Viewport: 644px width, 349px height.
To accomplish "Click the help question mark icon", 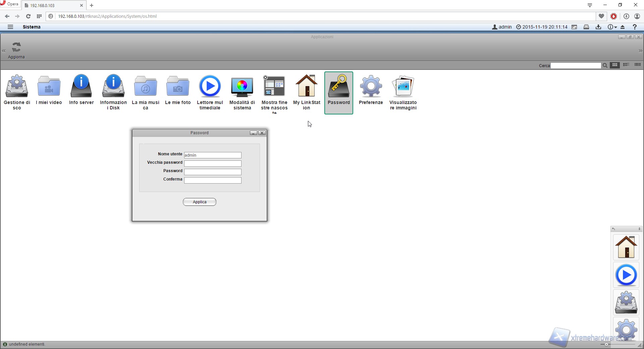I will point(635,27).
